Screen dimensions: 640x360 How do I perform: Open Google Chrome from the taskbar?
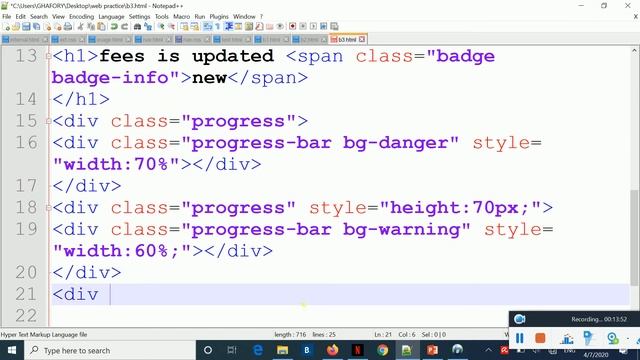tap(382, 350)
